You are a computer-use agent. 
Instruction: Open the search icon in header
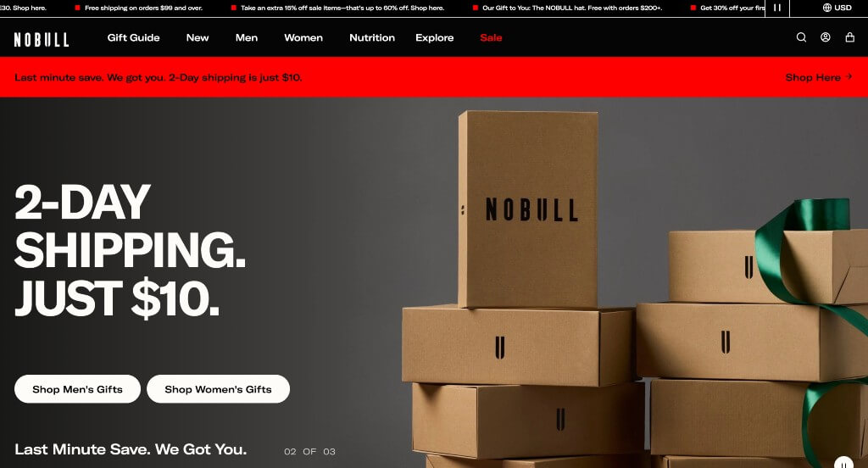(801, 37)
